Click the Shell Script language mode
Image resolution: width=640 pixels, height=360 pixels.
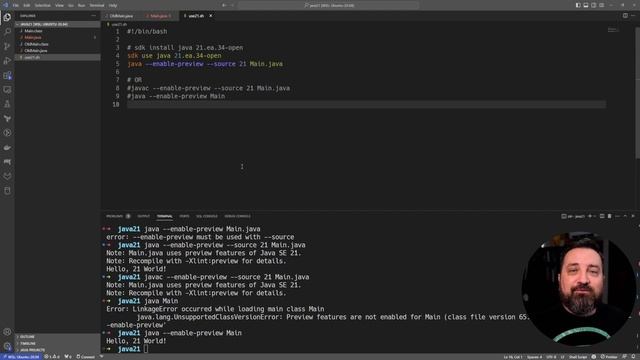(x=578, y=357)
